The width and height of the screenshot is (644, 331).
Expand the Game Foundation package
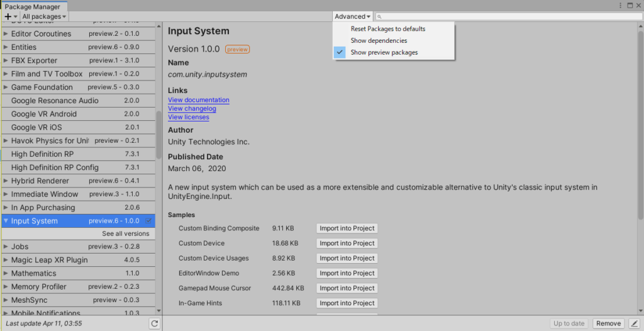point(6,87)
